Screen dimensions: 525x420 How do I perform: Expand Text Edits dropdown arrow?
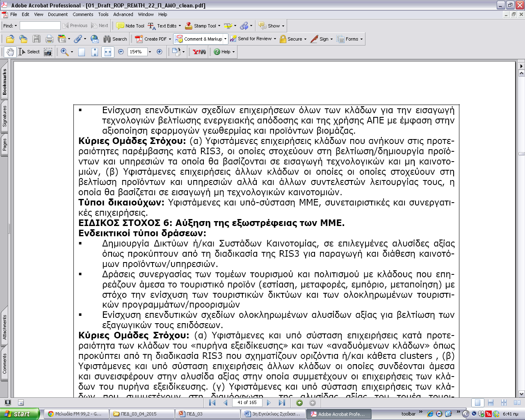tap(180, 26)
